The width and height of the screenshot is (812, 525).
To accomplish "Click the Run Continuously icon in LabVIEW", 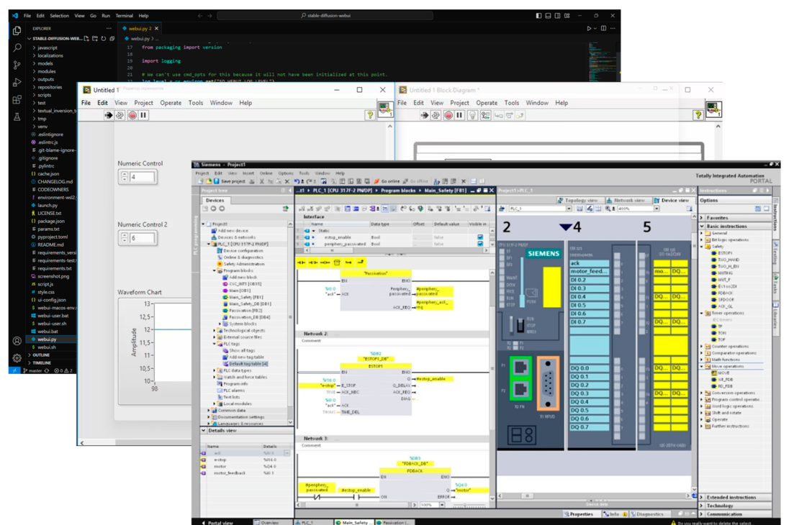I will coord(119,115).
